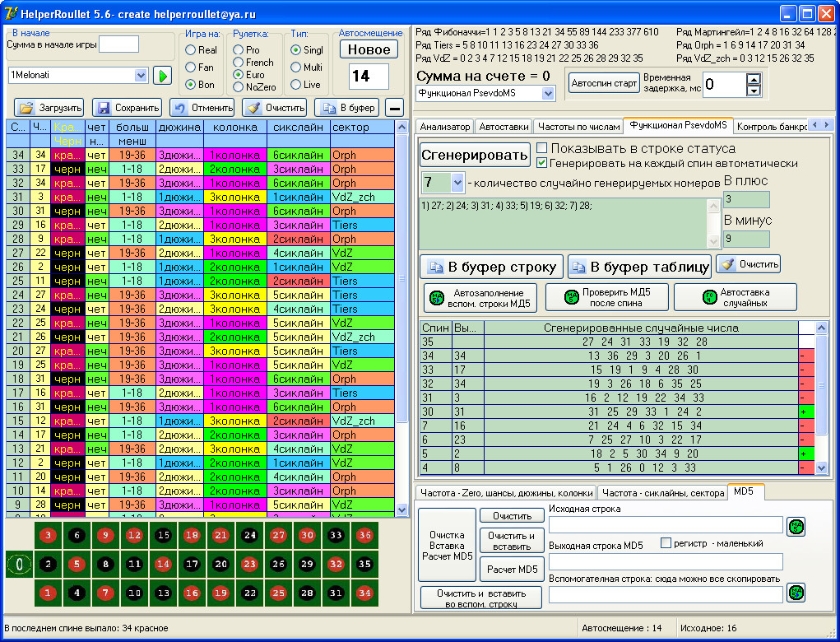Click the Сохранить floppy disk button
The width and height of the screenshot is (840, 642).
127,108
